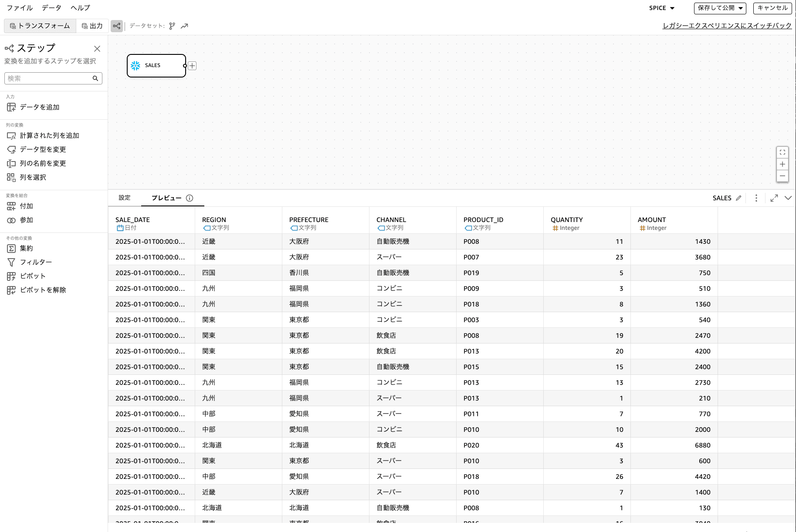This screenshot has width=796, height=532.
Task: Switch to 出力 tab
Action: (92, 26)
